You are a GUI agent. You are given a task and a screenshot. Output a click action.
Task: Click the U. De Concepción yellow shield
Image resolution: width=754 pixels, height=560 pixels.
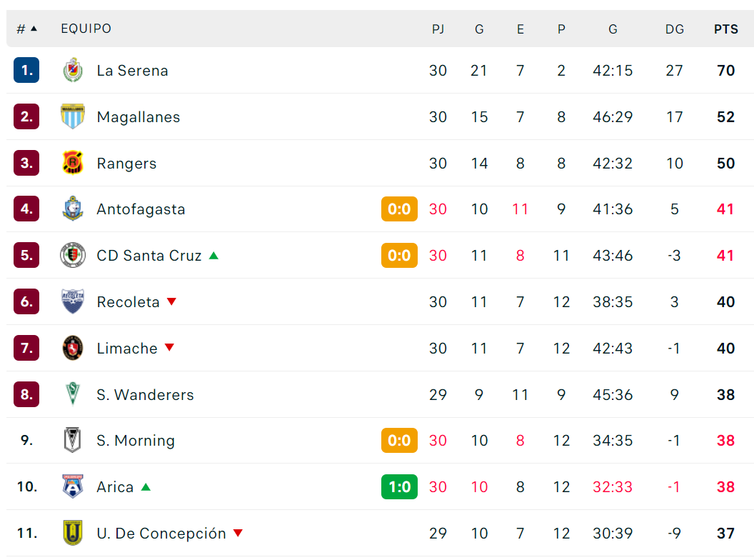73,533
